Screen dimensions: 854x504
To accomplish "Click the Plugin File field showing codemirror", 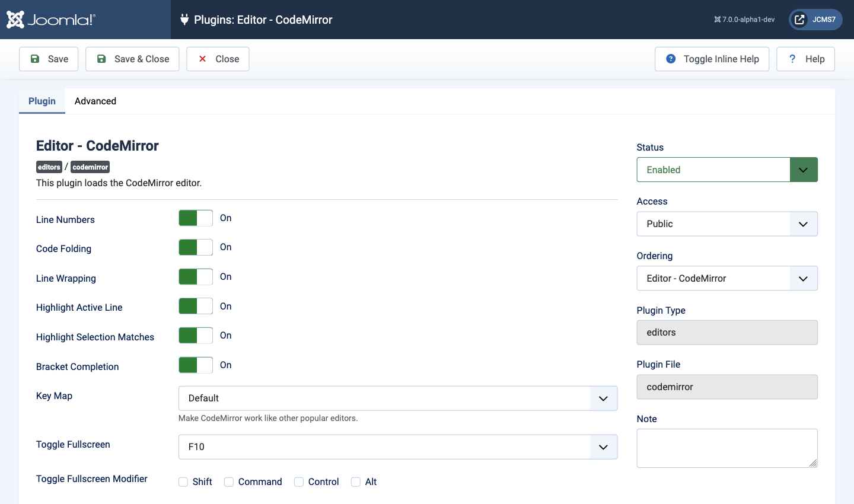I will tap(727, 387).
